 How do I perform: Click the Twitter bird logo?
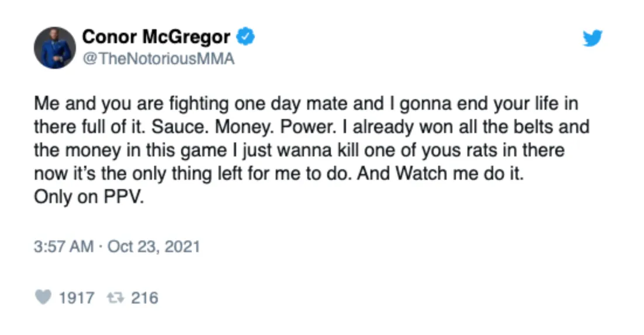pyautogui.click(x=592, y=38)
